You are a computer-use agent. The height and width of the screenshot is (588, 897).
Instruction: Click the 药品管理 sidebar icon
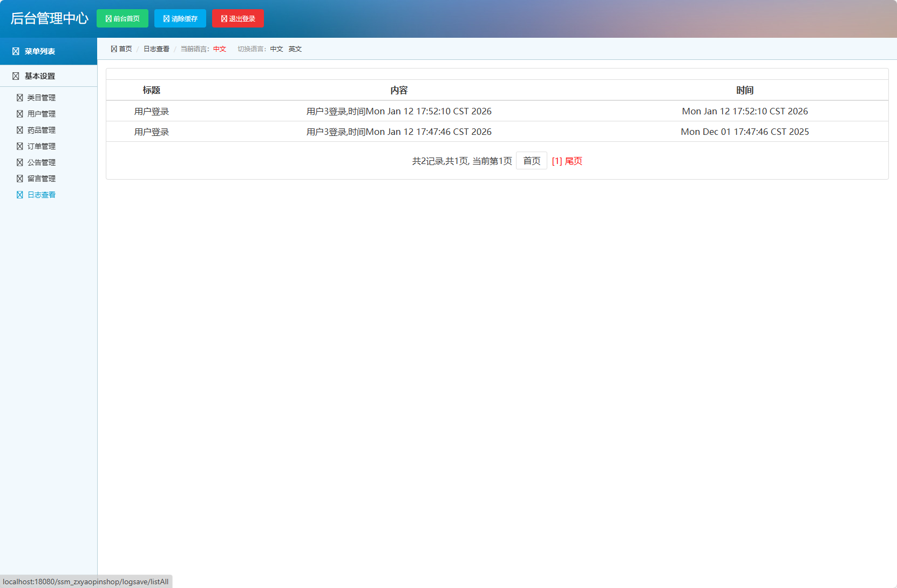pyautogui.click(x=20, y=130)
